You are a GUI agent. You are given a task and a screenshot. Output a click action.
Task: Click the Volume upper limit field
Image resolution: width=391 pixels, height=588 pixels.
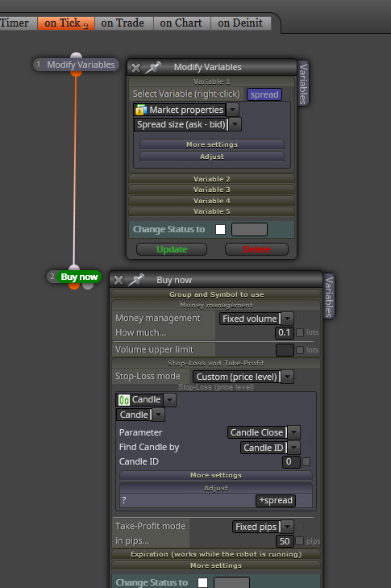(285, 350)
